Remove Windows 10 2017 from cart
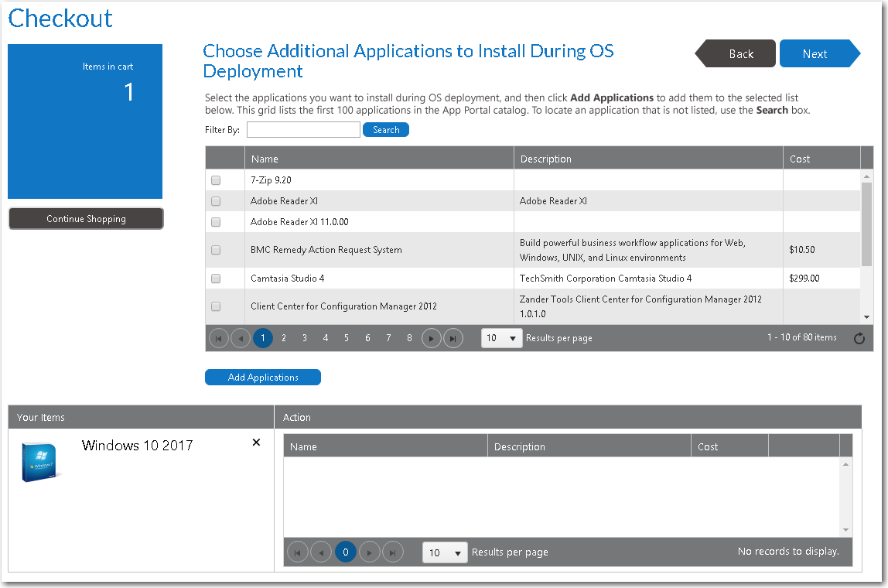The height and width of the screenshot is (588, 888). [x=257, y=443]
